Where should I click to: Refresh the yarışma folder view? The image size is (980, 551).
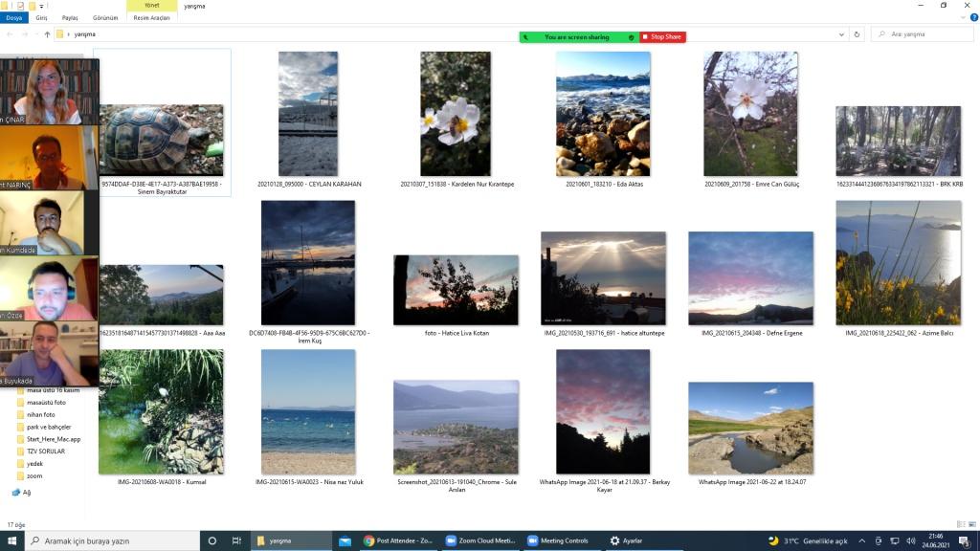(x=857, y=34)
